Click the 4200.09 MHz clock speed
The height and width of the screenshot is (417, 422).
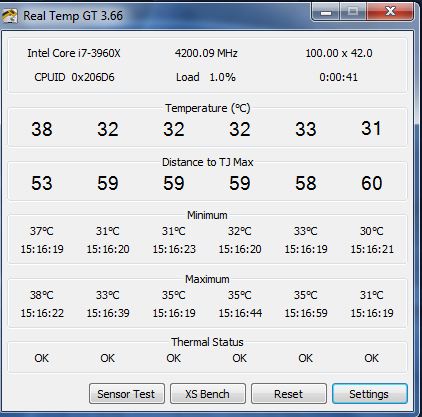(206, 53)
